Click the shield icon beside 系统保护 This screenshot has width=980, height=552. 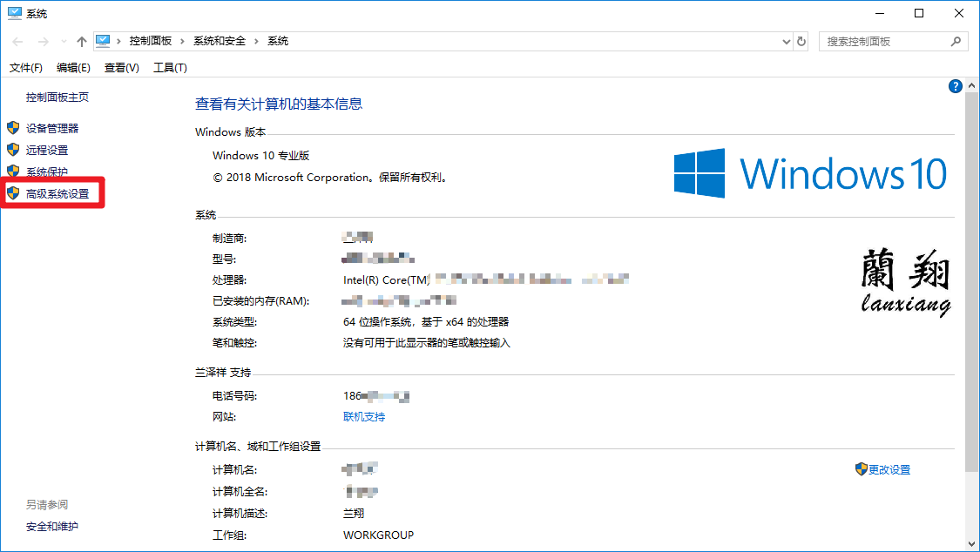[13, 171]
